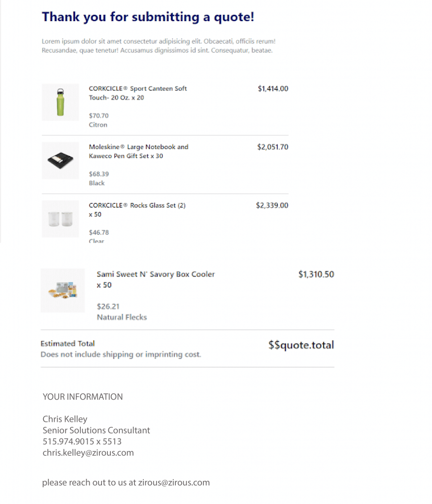Open CORKCICLE Rocks Glass Set title
Screen dimensions: 432x504
point(137,210)
